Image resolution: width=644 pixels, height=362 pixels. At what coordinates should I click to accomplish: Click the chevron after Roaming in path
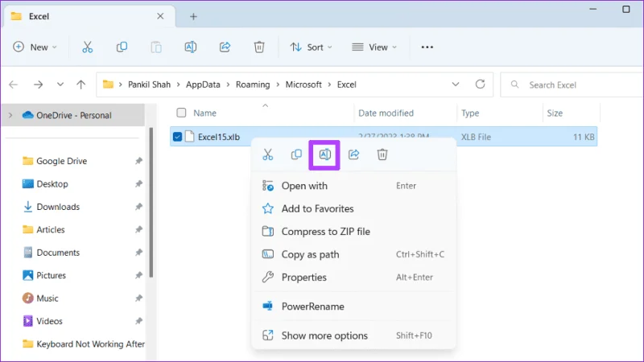pyautogui.click(x=278, y=84)
